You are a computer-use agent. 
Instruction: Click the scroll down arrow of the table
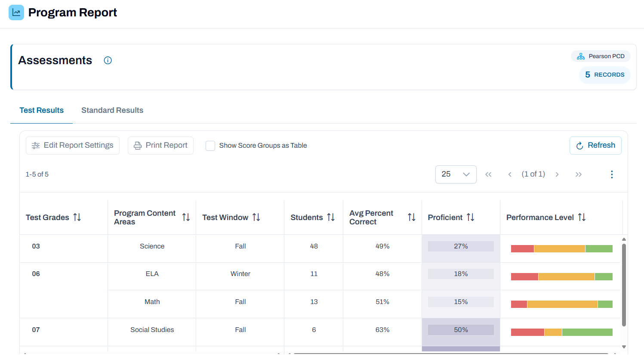click(624, 347)
